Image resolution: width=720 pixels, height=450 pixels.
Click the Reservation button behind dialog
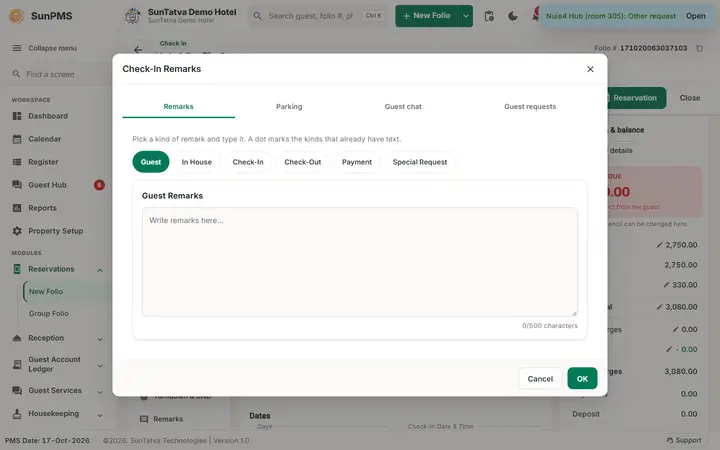[636, 98]
